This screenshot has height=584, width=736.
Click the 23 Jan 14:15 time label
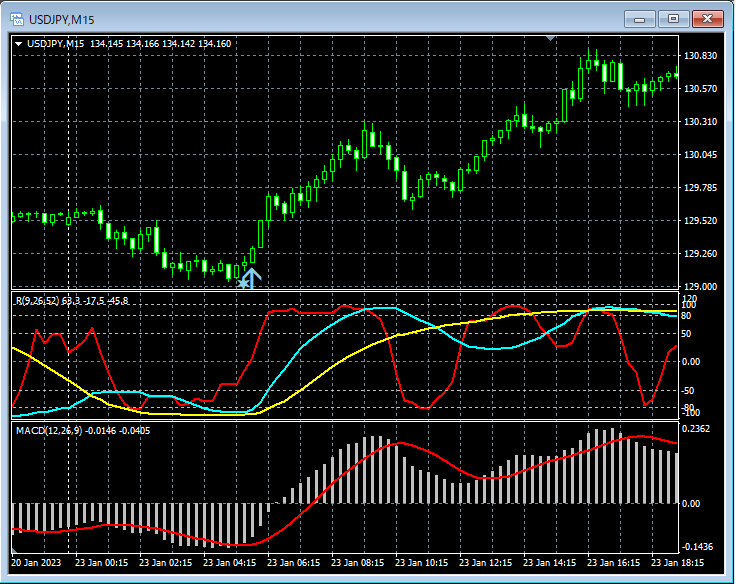coord(550,562)
